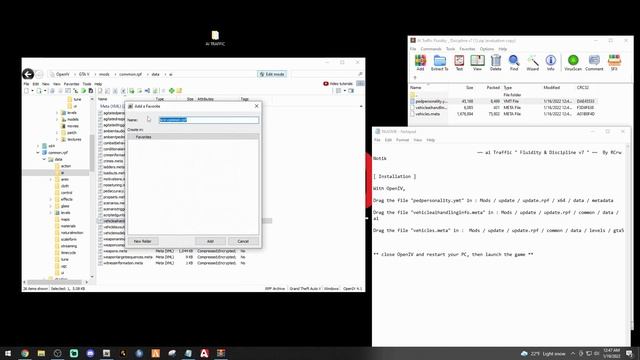Viewport: 640px width, 360px height.
Task: Click the Find magnifier icon in WinRAR
Action: [x=514, y=62]
